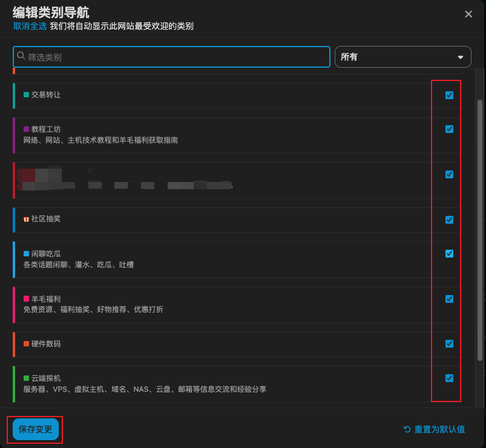Click into the 筛选类别 filter field
The width and height of the screenshot is (486, 448).
pos(176,57)
